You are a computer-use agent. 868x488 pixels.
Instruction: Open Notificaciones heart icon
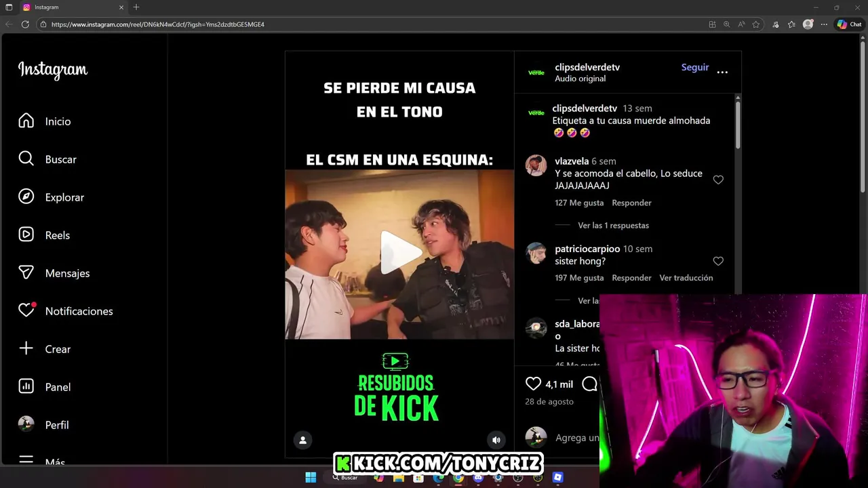[26, 310]
